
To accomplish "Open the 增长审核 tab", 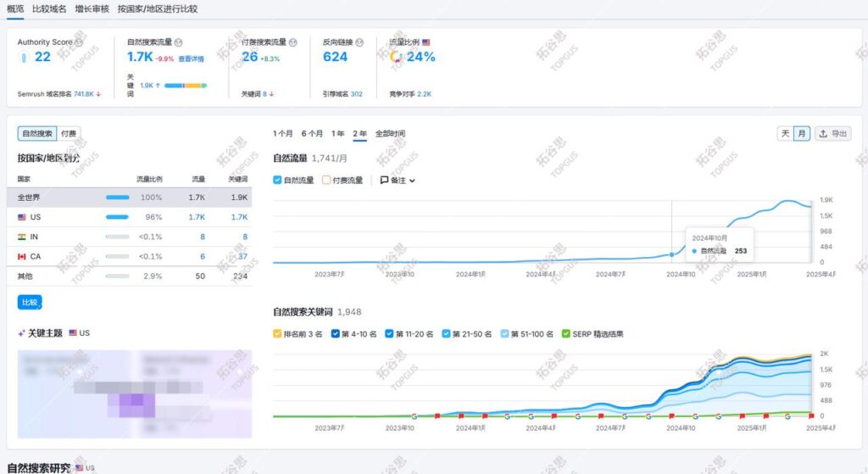I will pos(92,8).
